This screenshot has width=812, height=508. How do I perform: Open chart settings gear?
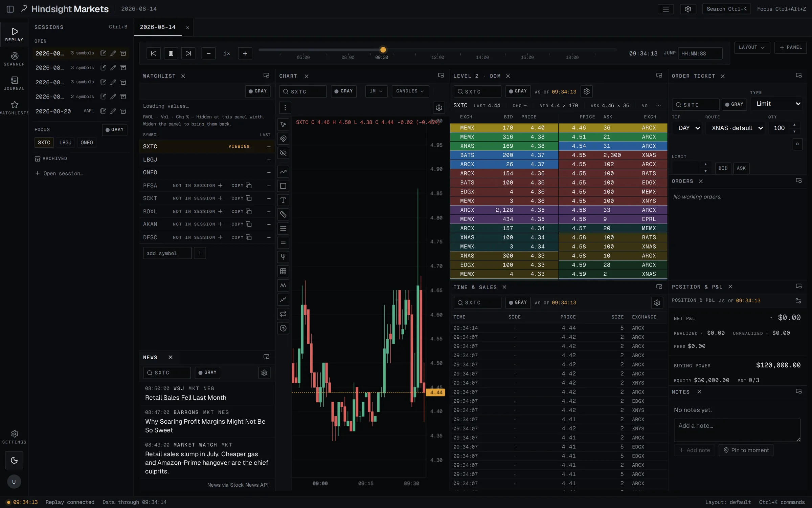(x=439, y=108)
